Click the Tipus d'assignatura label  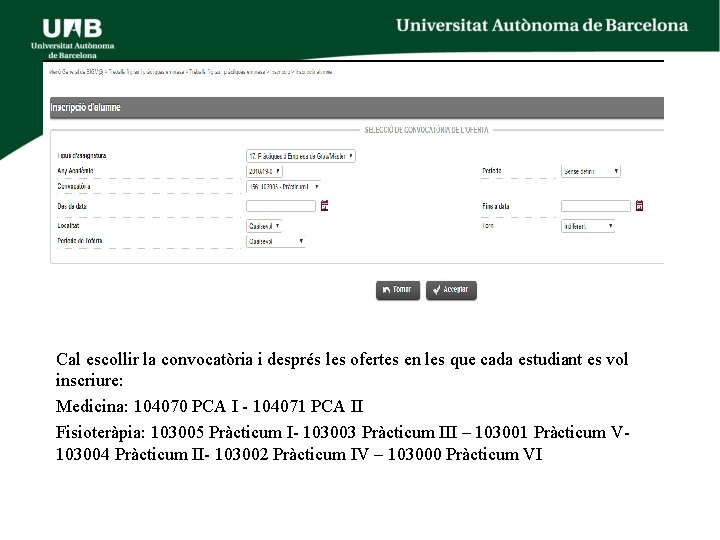pyautogui.click(x=82, y=156)
